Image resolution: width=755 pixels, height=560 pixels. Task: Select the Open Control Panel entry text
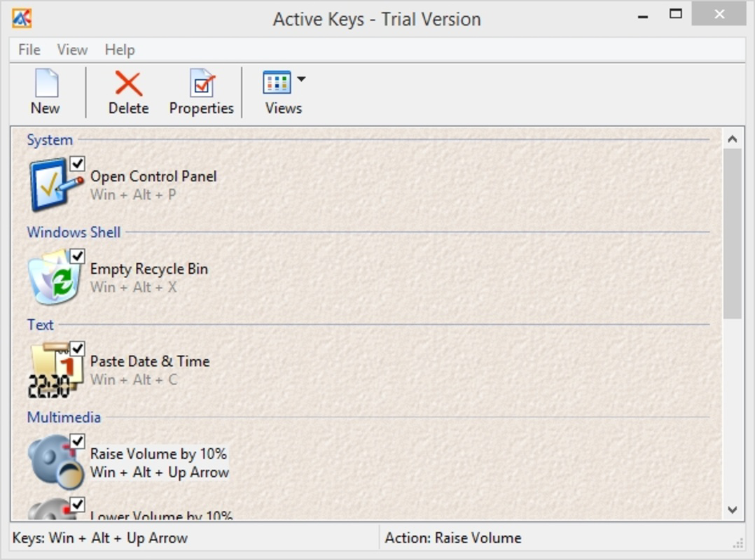[x=153, y=176]
